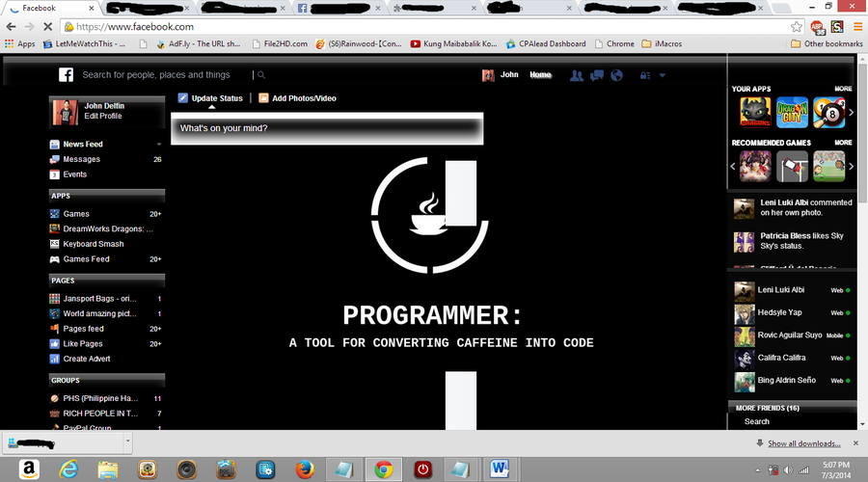This screenshot has width=868, height=482.
Task: Open the soccer heads recommended game
Action: click(x=829, y=166)
